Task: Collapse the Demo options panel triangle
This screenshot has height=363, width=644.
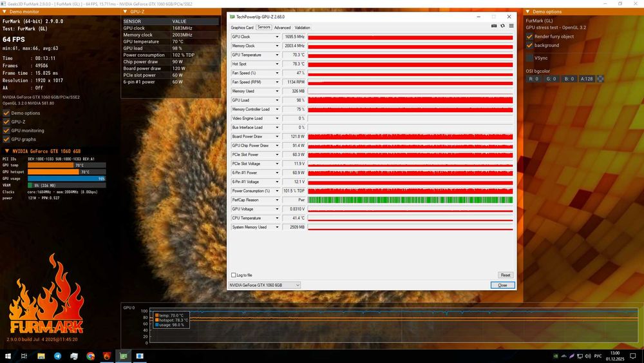Action: (x=527, y=12)
